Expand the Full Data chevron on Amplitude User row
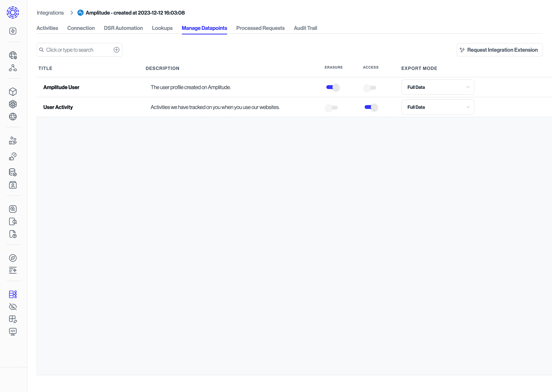This screenshot has height=392, width=552. pyautogui.click(x=468, y=87)
